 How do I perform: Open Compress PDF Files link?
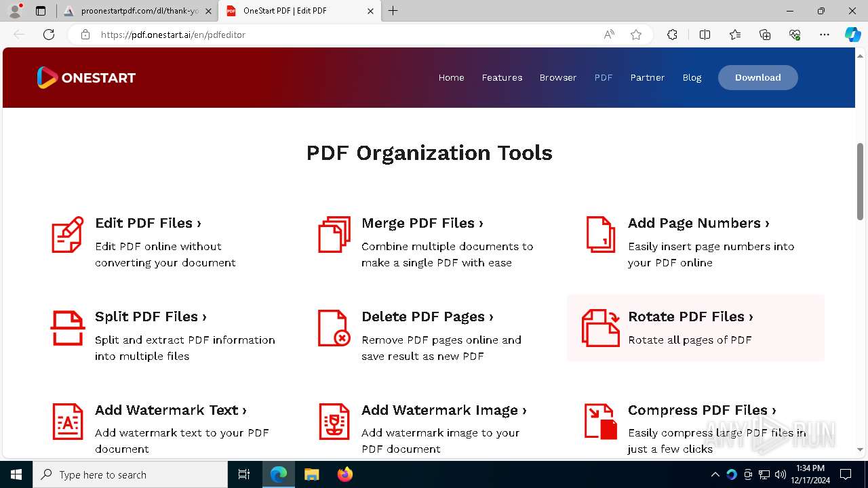702,410
